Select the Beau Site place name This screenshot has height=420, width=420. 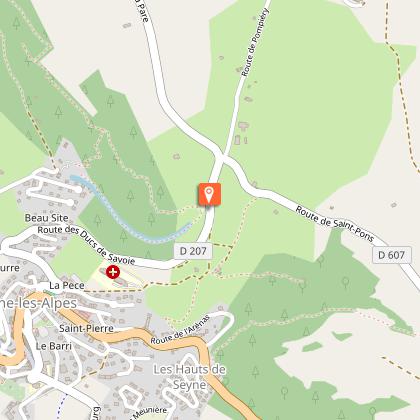pos(46,218)
